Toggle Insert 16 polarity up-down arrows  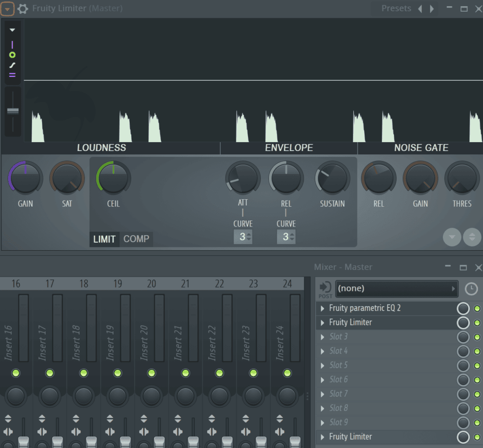point(8,419)
